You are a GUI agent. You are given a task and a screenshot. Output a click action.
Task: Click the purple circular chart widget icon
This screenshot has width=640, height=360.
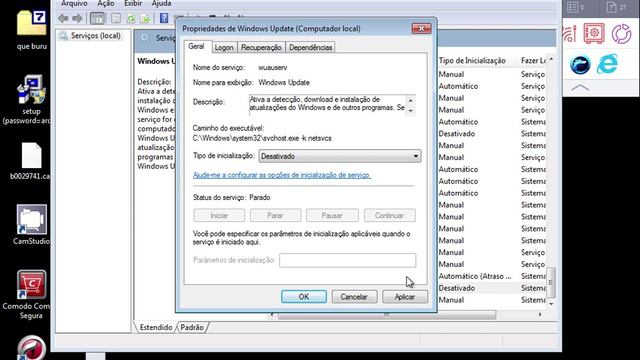coord(621,33)
